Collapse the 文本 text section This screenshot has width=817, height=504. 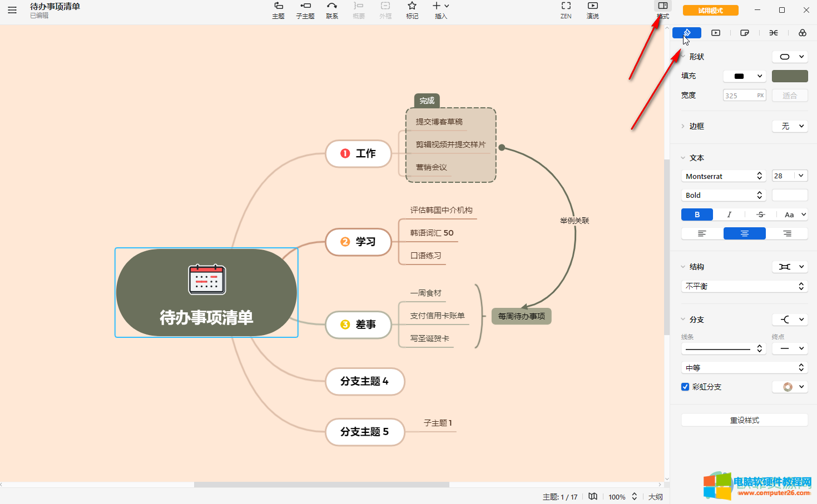click(683, 158)
